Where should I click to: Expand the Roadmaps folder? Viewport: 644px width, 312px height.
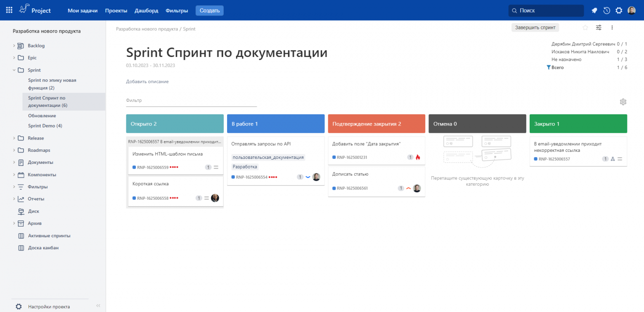tap(14, 150)
